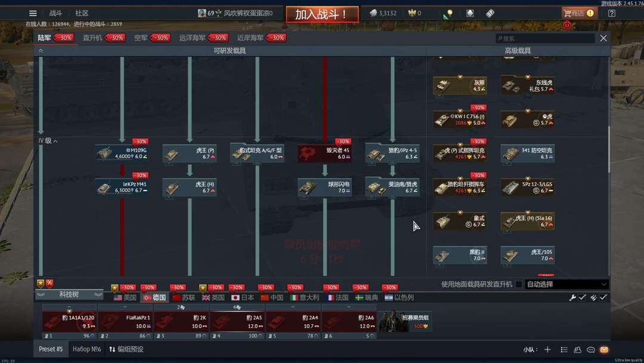
Task: Click the player avatar portrait
Action: [x=202, y=13]
